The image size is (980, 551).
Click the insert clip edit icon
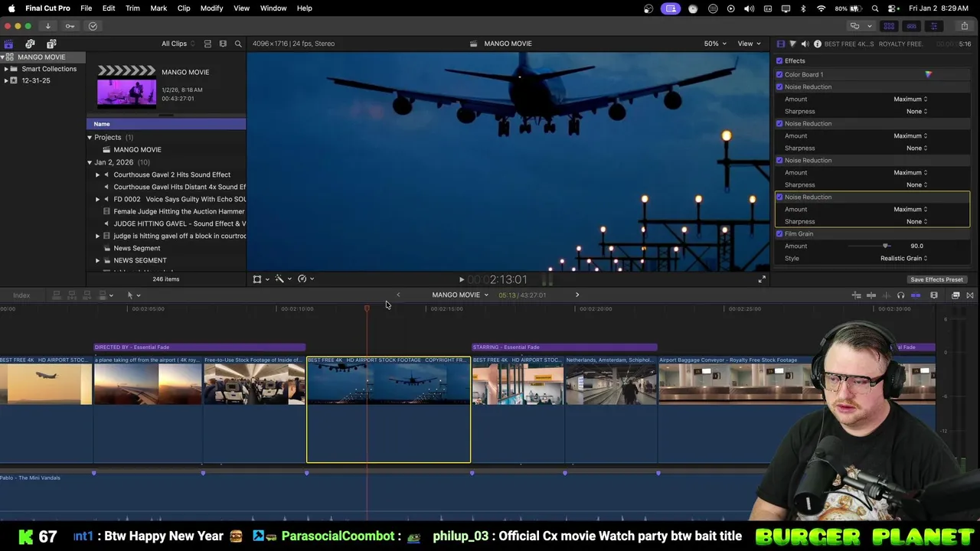72,295
